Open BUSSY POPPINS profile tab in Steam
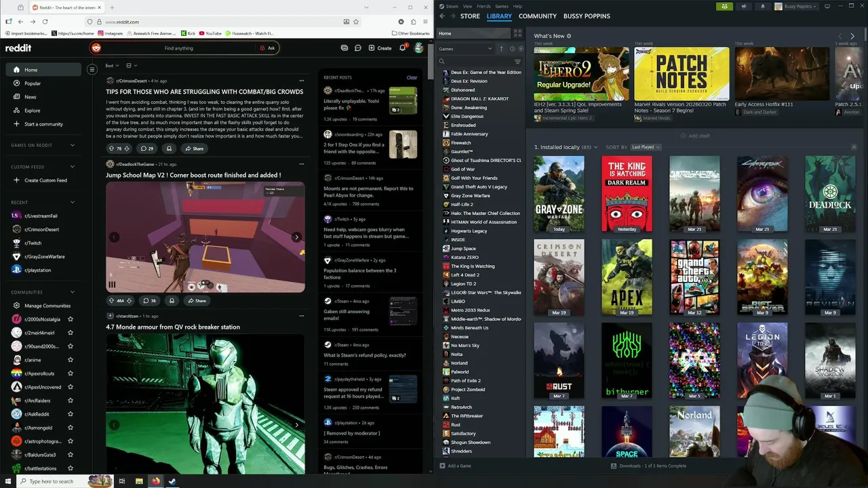The image size is (868, 488). pos(587,16)
